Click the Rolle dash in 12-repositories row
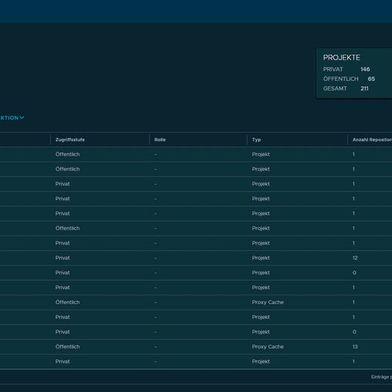392x392 pixels. [156, 258]
